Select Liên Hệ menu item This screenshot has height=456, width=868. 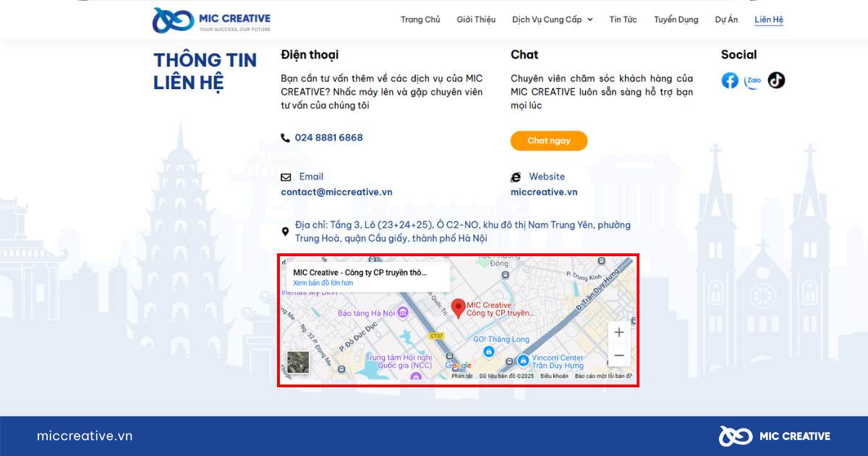click(x=769, y=20)
